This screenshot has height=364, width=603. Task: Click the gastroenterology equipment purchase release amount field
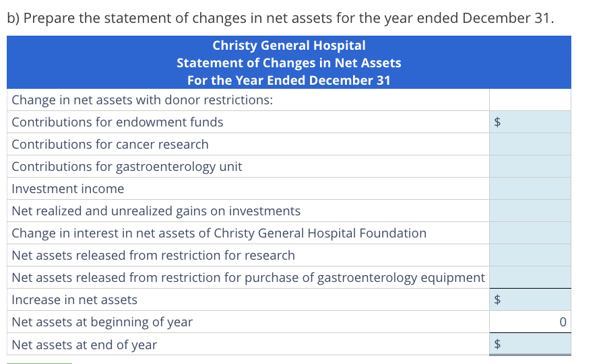click(530, 277)
